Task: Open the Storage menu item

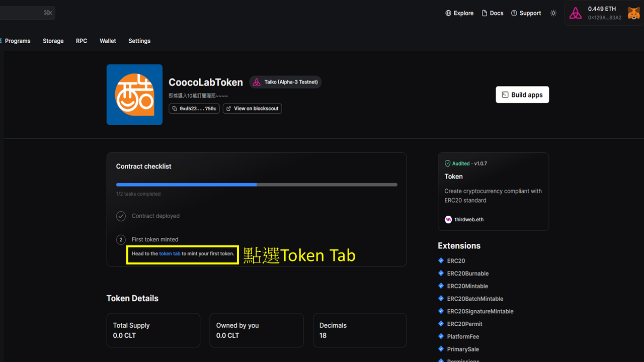Action: pyautogui.click(x=53, y=41)
